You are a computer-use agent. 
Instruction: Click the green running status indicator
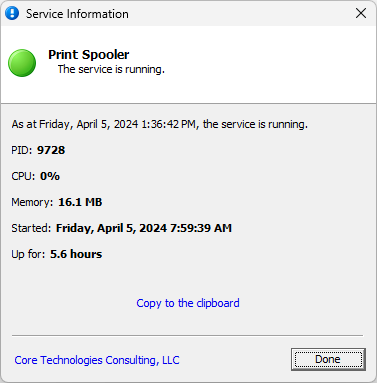tap(22, 63)
